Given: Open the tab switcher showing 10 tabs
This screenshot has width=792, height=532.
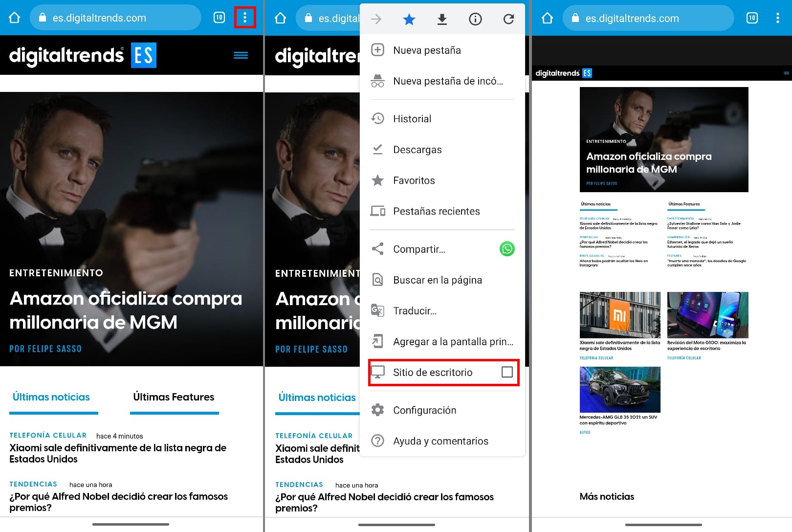Looking at the screenshot, I should click(219, 17).
